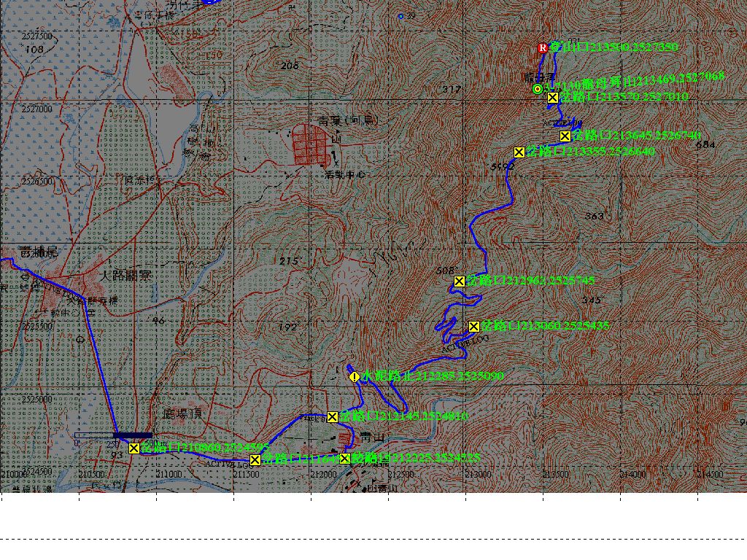The image size is (747, 560).
Task: Select junction marker at 212962.2525745
Action: (x=460, y=281)
